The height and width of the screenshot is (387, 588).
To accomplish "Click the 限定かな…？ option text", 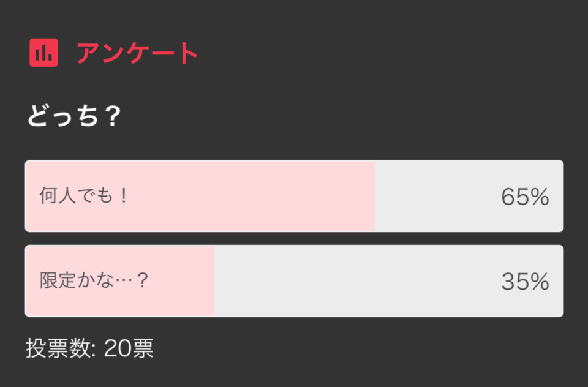I will click(94, 280).
